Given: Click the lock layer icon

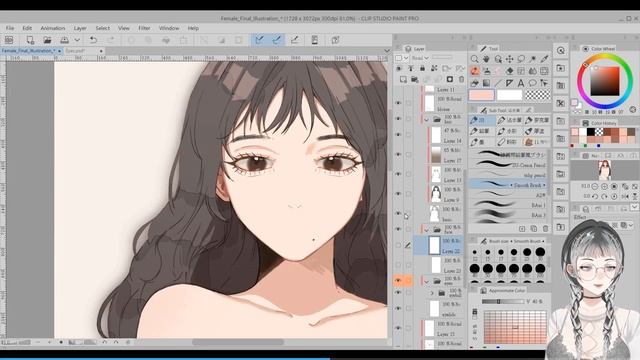Looking at the screenshot, I should [x=422, y=68].
